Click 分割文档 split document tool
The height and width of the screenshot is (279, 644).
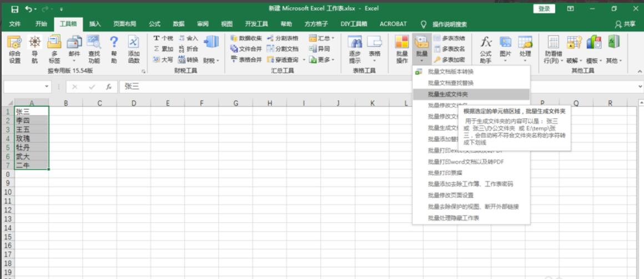(283, 49)
